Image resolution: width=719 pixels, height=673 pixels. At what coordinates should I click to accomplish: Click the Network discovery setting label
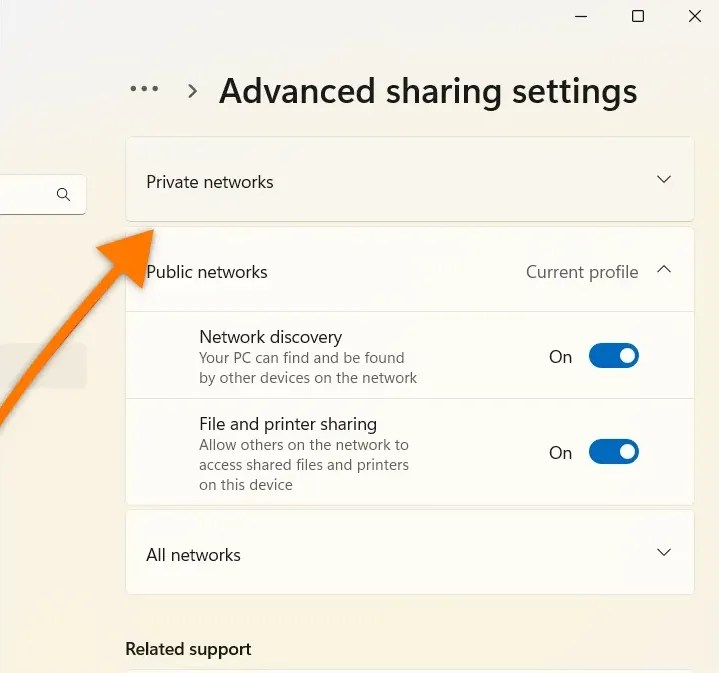(271, 337)
